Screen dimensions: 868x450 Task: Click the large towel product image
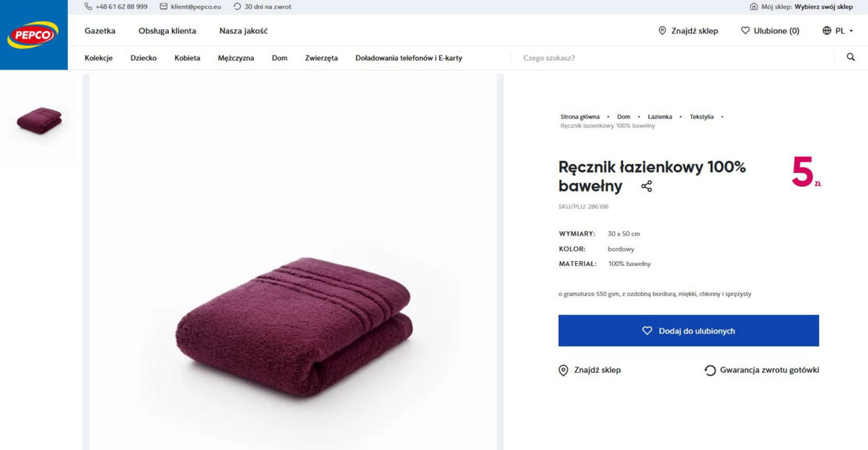coord(293,262)
